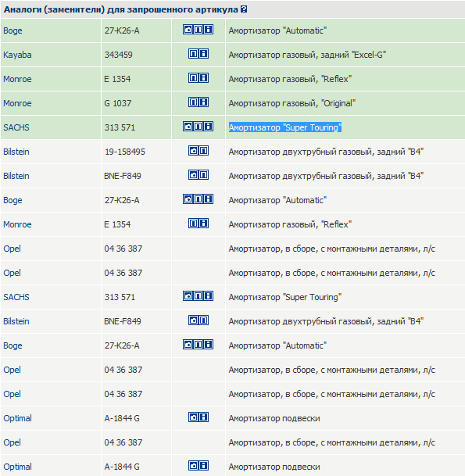View the photo icon in the bottom Optimal A-1844 G row

(193, 466)
